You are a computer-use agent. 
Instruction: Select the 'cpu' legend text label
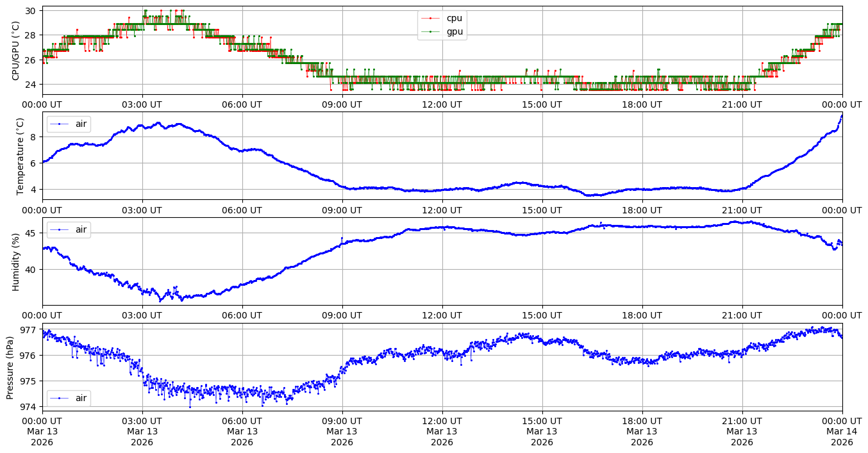point(454,18)
